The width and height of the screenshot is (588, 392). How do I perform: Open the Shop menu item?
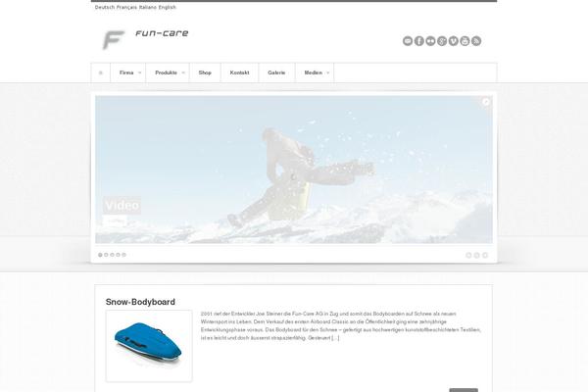pos(205,73)
